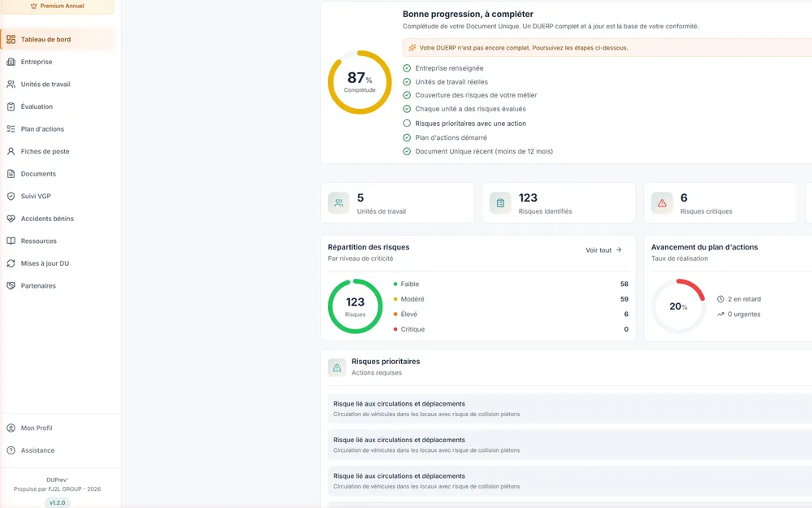The image size is (812, 508).
Task: Toggle Couverture des risques de votre métier check
Action: [407, 95]
